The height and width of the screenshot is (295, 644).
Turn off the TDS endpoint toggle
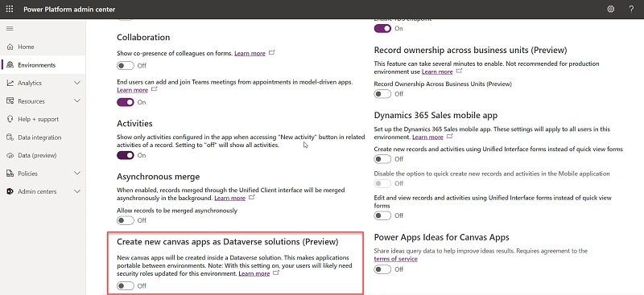[x=382, y=28]
